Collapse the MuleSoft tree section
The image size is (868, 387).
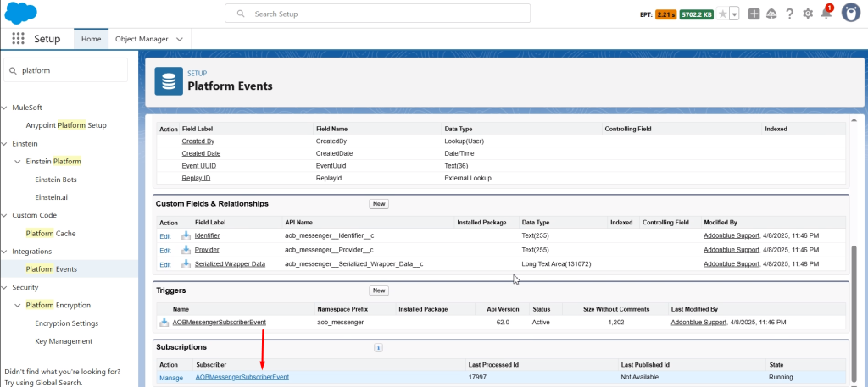(4, 108)
